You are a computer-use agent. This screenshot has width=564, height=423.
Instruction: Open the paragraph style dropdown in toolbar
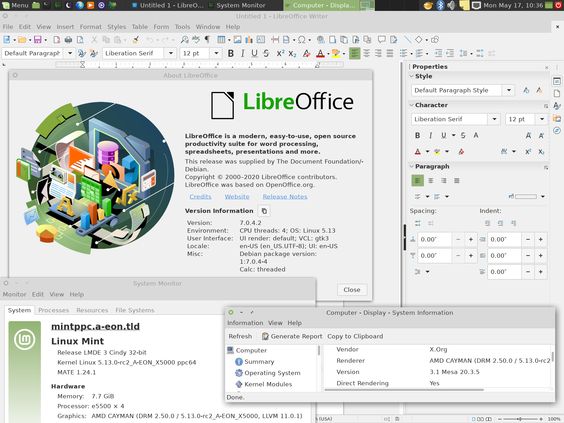click(70, 53)
